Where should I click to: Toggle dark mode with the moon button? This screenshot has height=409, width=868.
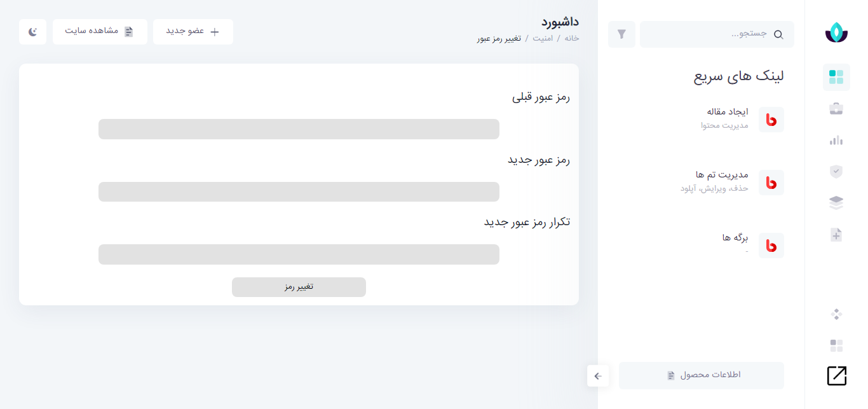(32, 32)
